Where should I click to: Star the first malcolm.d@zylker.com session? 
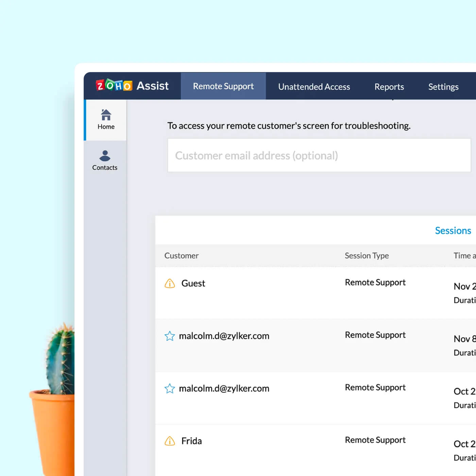coord(170,336)
